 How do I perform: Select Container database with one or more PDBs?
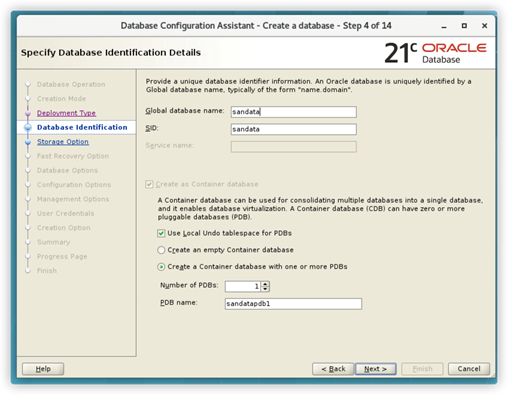[161, 267]
